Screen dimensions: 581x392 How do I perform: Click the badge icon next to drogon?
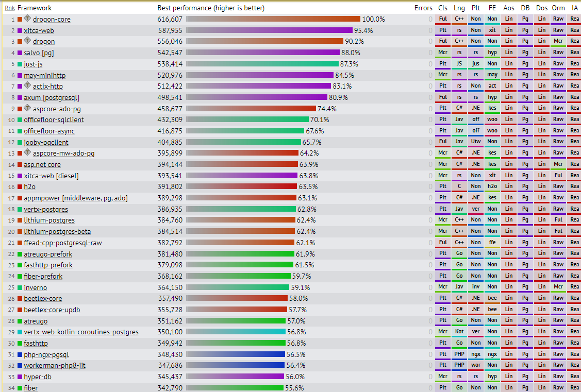pyautogui.click(x=27, y=41)
